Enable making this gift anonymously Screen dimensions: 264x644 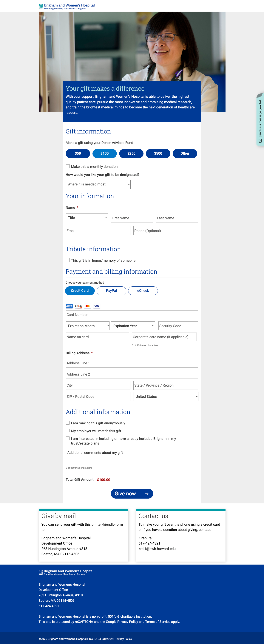point(68,423)
